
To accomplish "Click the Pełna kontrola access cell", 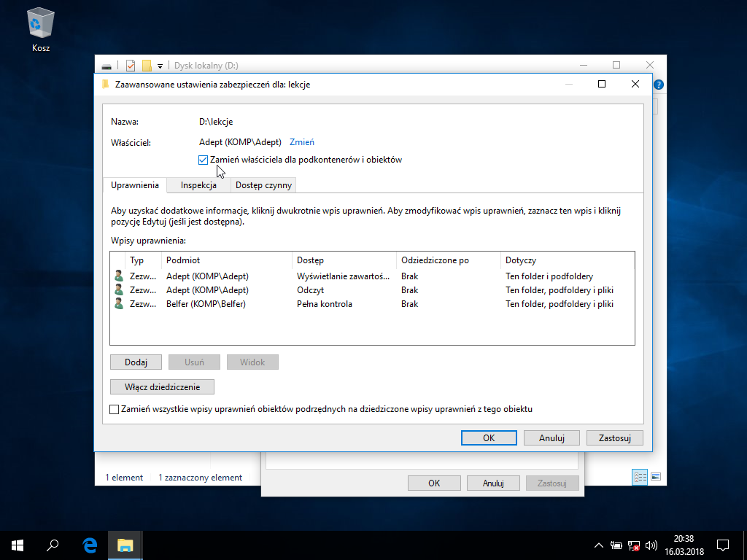I will pyautogui.click(x=325, y=304).
